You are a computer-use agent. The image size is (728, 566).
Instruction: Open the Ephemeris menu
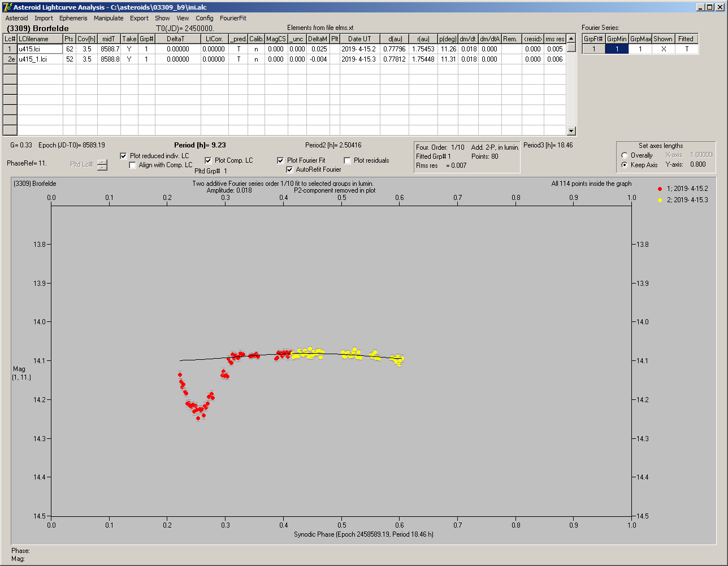[73, 18]
